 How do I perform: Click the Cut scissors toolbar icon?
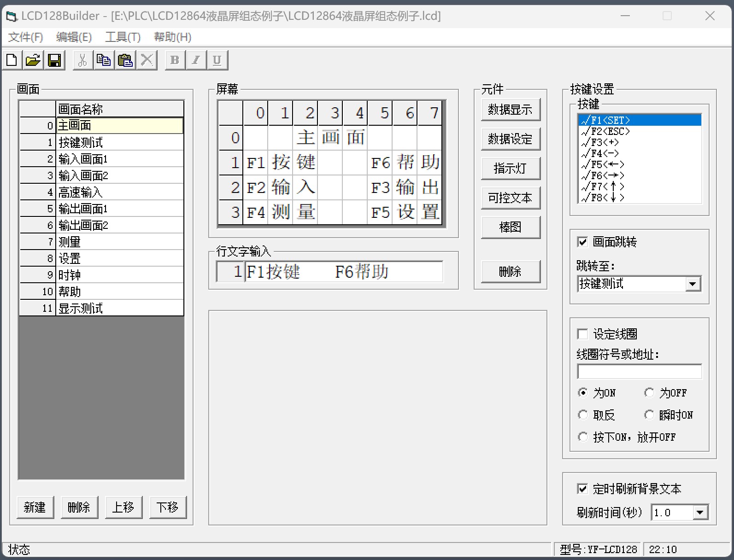point(83,60)
